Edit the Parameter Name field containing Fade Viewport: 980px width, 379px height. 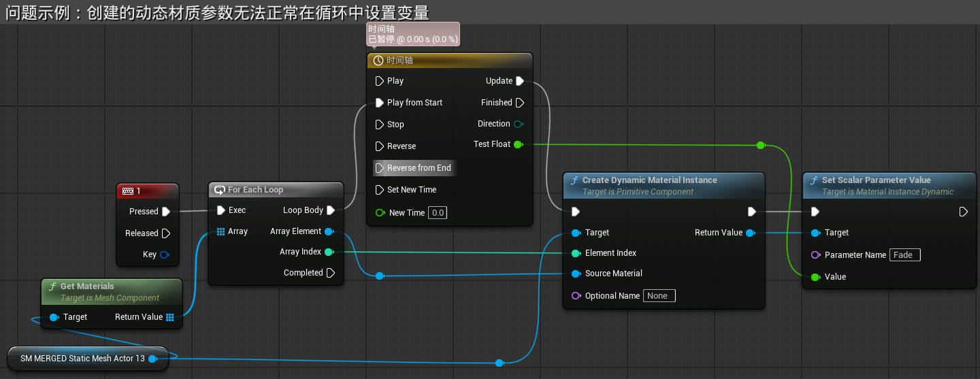904,255
